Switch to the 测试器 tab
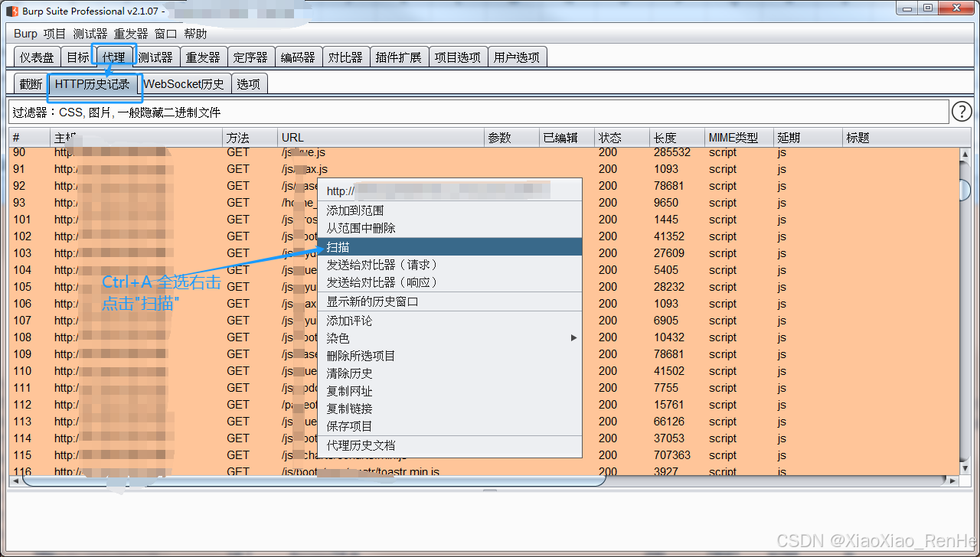This screenshot has height=557, width=980. point(155,57)
